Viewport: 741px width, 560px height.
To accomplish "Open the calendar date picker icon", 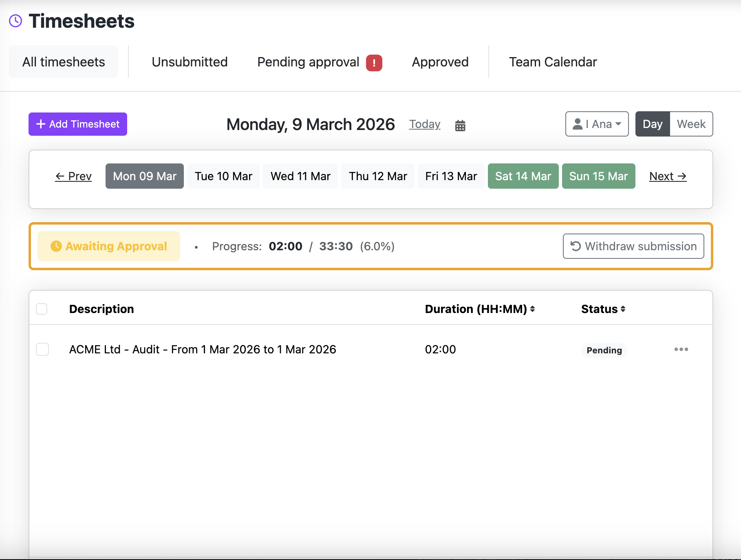I will point(460,126).
